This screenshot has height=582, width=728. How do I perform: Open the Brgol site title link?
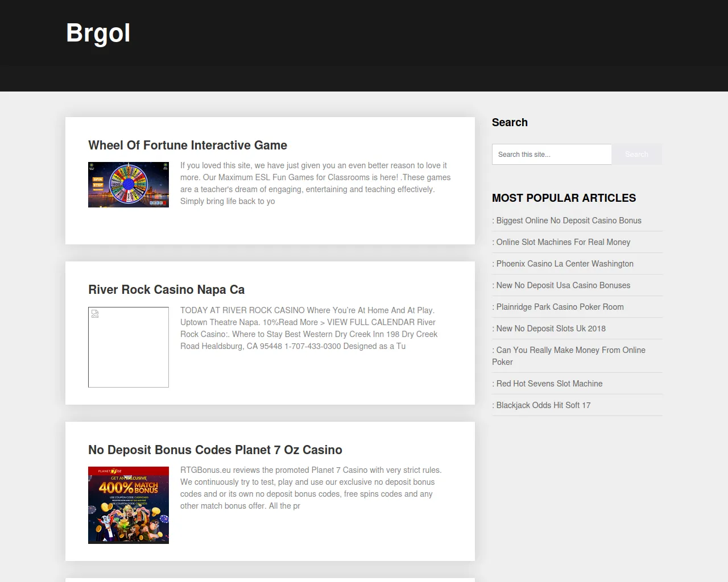click(x=98, y=33)
